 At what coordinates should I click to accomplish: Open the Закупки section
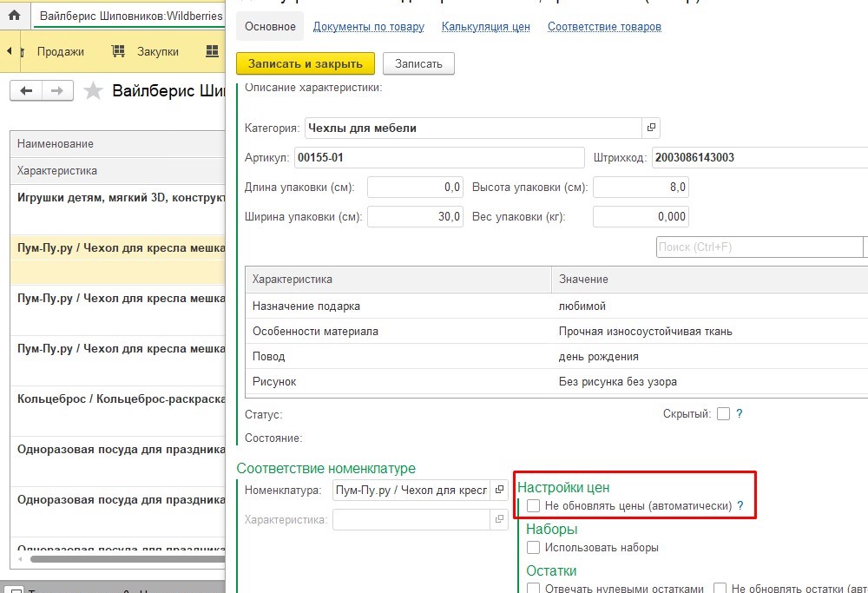[x=158, y=51]
